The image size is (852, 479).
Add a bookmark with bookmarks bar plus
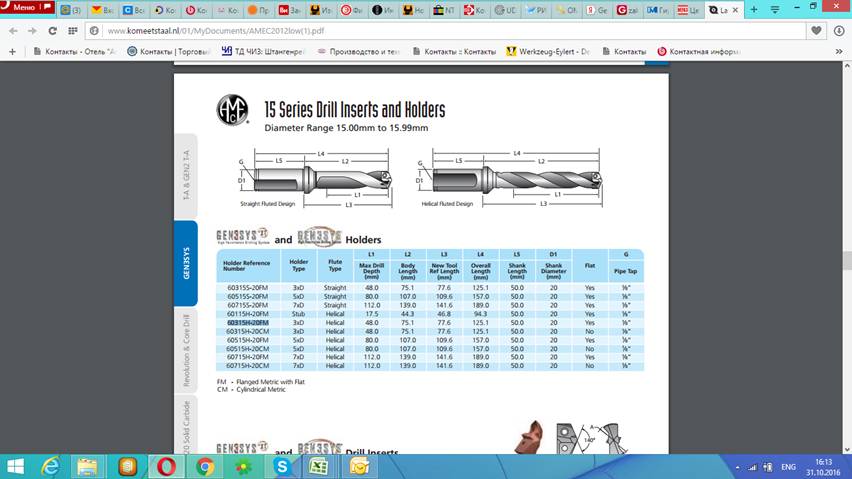point(12,52)
